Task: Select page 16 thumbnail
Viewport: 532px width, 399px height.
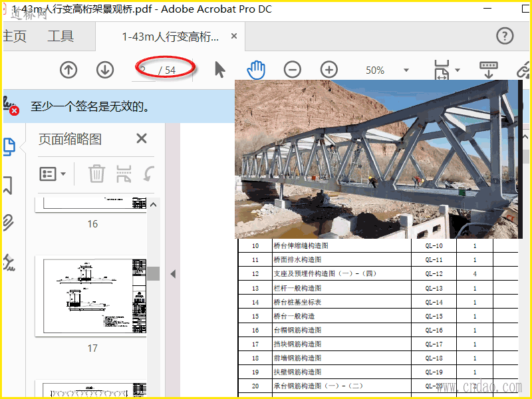Action: 91,204
